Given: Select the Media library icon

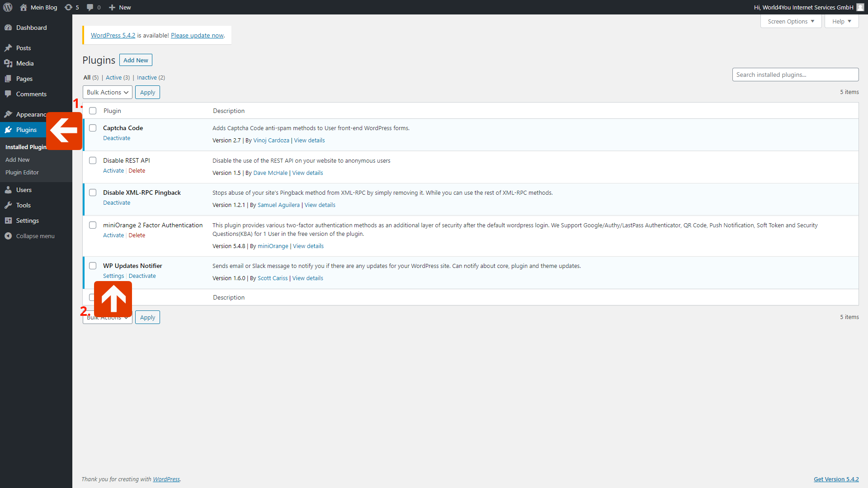Looking at the screenshot, I should tap(9, 63).
